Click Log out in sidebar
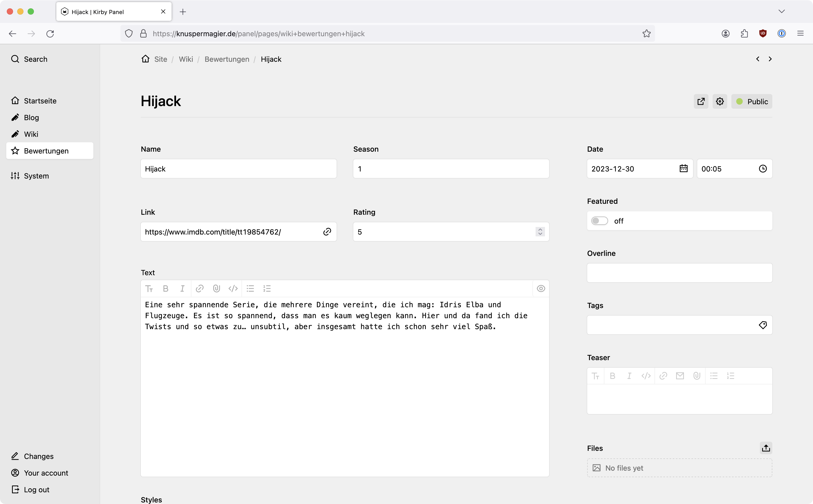The width and height of the screenshot is (813, 504). pyautogui.click(x=36, y=489)
